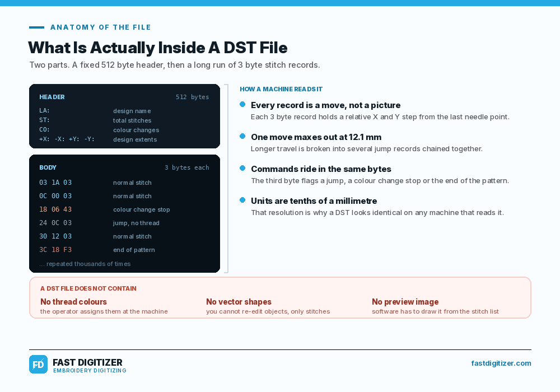The image size is (560, 392).
Task: Click the bullet beside Every record is a move
Action: (x=242, y=104)
